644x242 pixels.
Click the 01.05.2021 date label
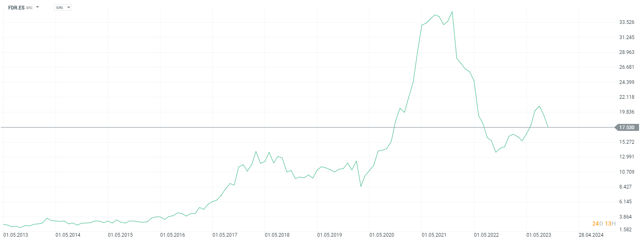pos(434,235)
